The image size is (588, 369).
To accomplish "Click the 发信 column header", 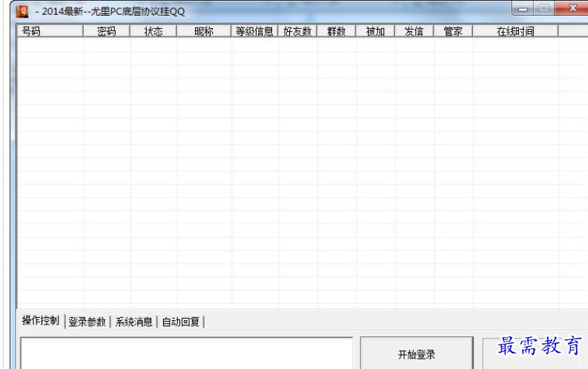I will pos(414,31).
